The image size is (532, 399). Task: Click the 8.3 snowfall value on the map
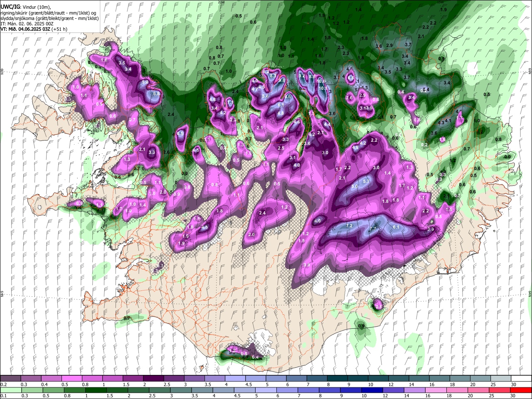pyautogui.click(x=273, y=76)
